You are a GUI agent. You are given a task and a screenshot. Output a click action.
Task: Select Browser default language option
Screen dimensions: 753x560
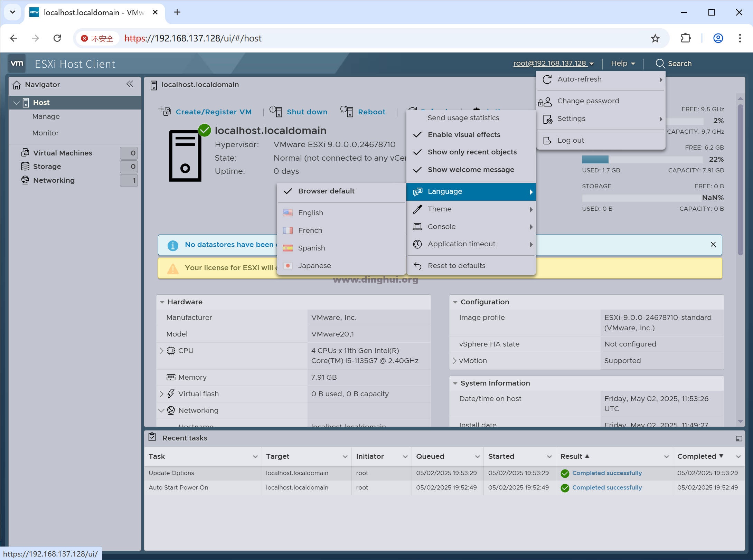341,191
